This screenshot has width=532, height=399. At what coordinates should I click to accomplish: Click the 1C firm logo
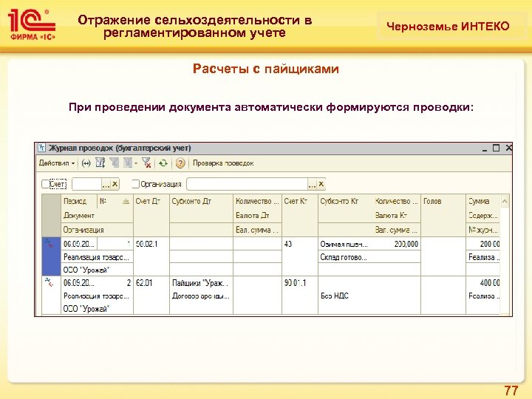(32, 24)
